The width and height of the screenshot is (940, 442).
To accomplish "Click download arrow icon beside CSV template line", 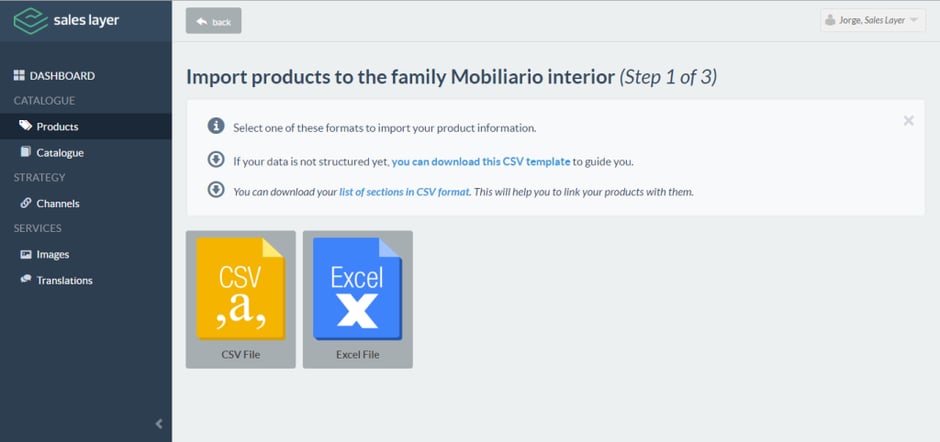I will (x=216, y=160).
